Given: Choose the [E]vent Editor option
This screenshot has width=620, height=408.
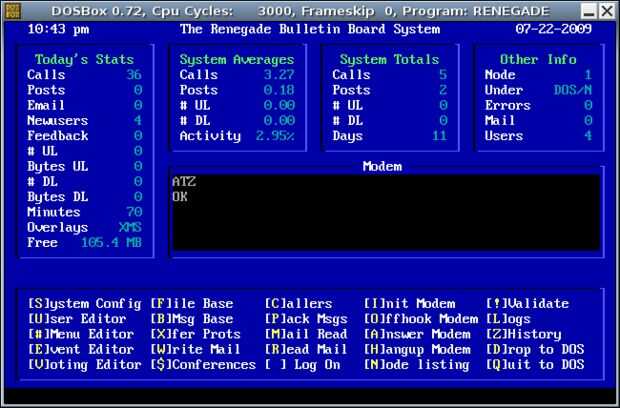Looking at the screenshot, I should coord(81,349).
